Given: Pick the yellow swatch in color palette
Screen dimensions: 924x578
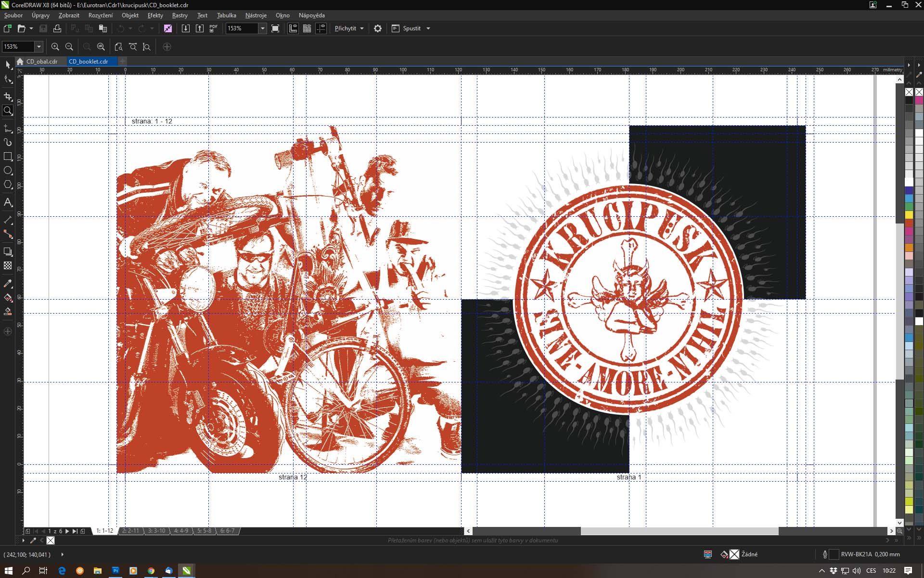Looking at the screenshot, I should pos(909,215).
